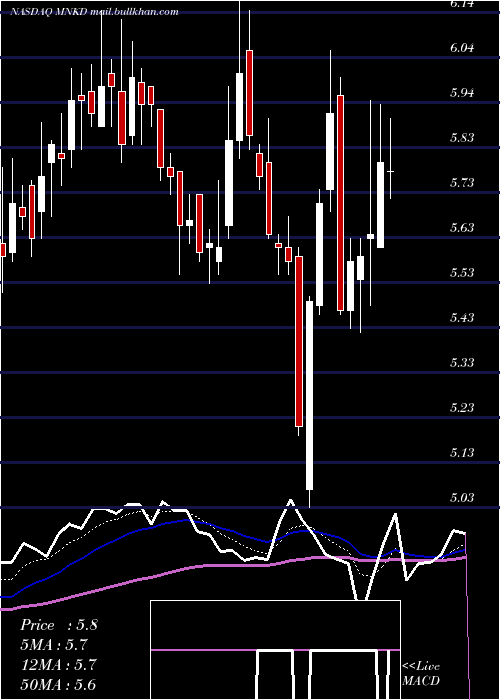The width and height of the screenshot is (500, 700).
Task: Click the 50MA : 5.6 readout
Action: tap(58, 685)
